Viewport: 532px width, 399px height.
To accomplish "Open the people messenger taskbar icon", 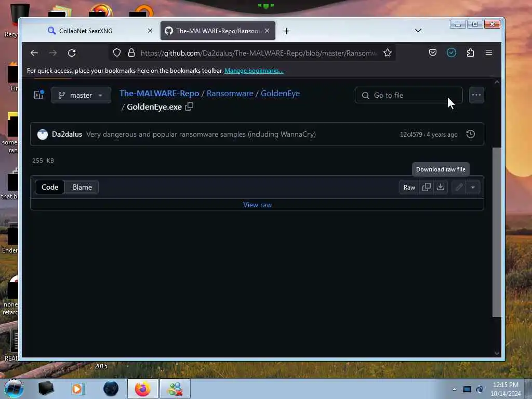I will coord(175,389).
